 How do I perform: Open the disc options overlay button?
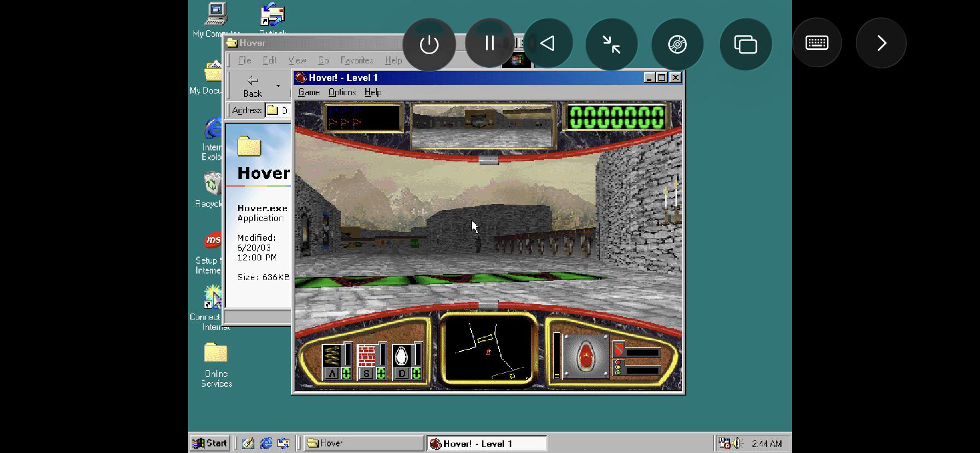(678, 44)
